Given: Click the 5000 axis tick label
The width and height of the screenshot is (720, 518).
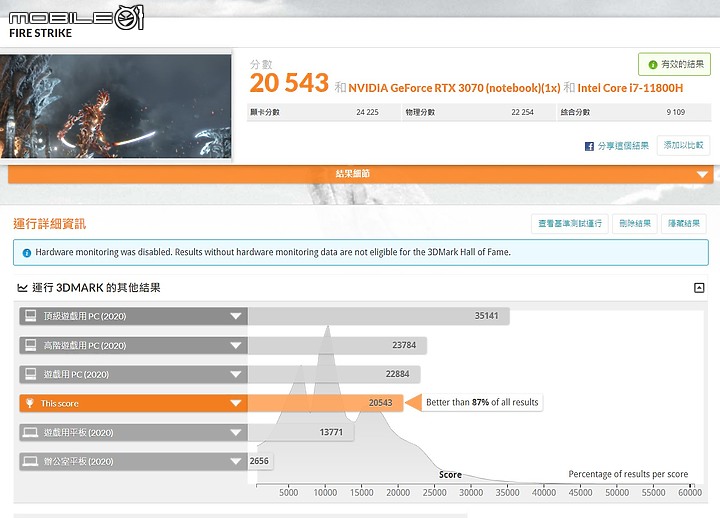Looking at the screenshot, I should (289, 493).
